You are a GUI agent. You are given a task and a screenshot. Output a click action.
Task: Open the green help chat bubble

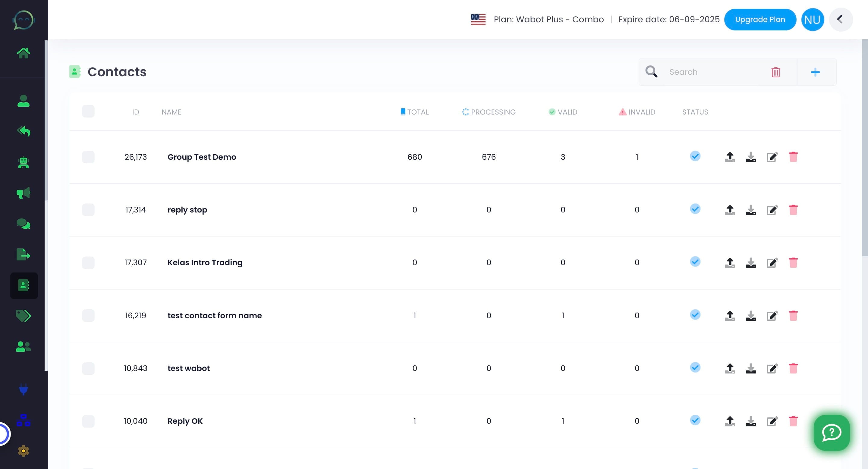(832, 433)
